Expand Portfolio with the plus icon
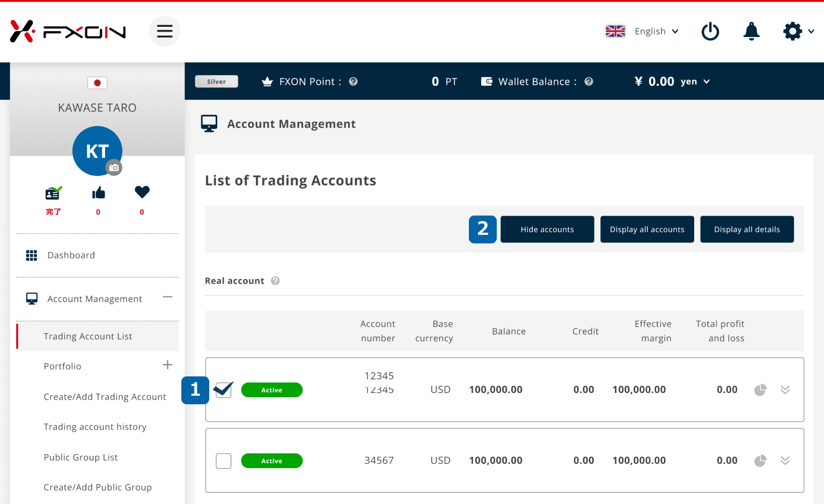 tap(167, 365)
